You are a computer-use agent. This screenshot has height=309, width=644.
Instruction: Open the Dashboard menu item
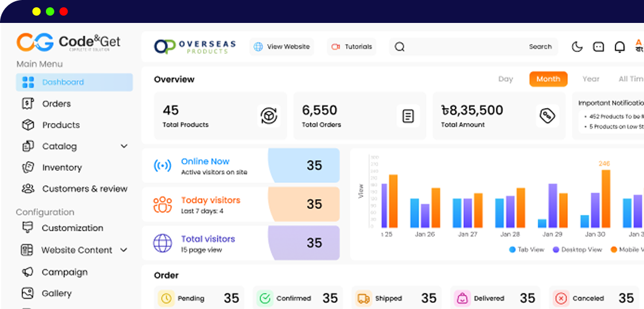tap(74, 82)
